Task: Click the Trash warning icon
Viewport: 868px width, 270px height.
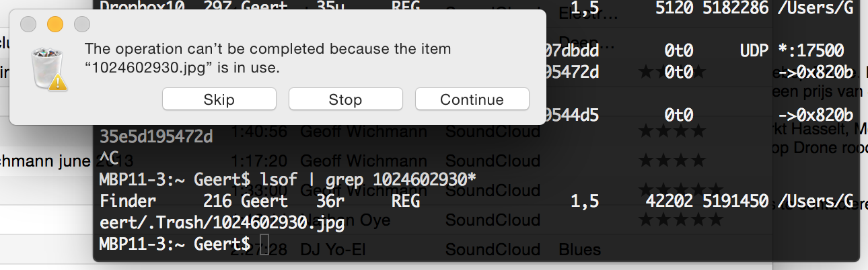Action: click(49, 68)
